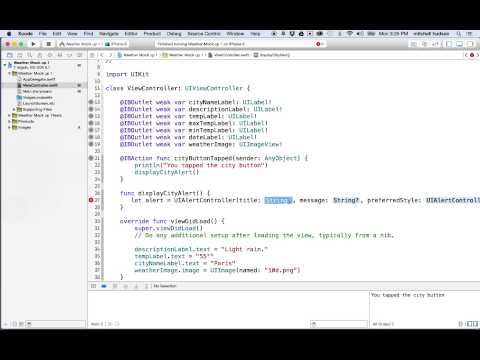Viewport: 480px width, 360px height.
Task: Click the Spotlight search icon in menu bar
Action: tap(459, 34)
